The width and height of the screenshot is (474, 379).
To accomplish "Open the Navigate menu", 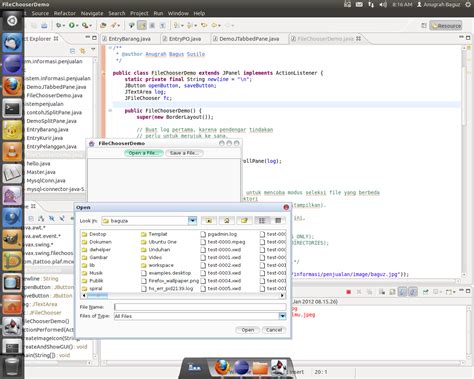I will (x=92, y=13).
